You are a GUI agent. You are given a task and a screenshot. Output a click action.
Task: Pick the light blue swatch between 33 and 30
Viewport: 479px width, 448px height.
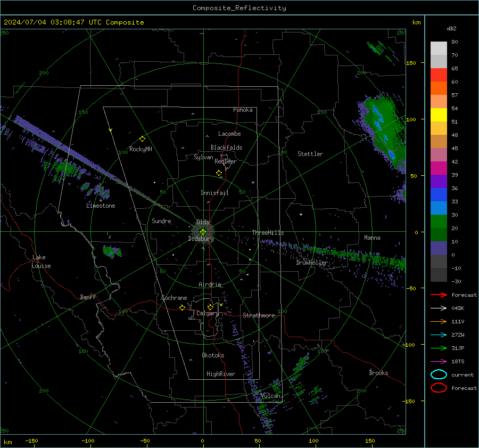[x=439, y=208]
